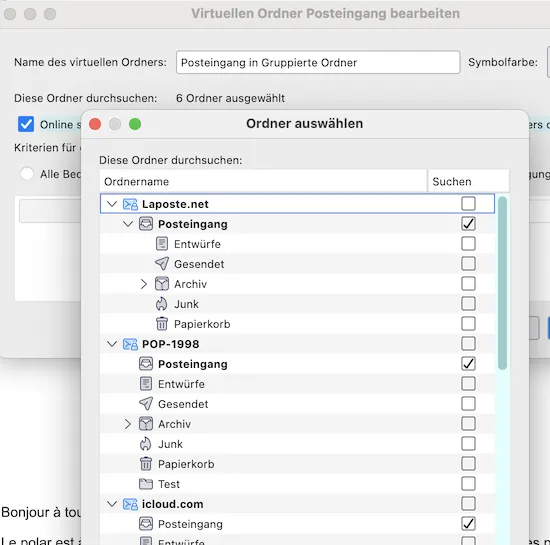550x545 pixels.
Task: Select the Suchen column header
Action: [x=468, y=181]
